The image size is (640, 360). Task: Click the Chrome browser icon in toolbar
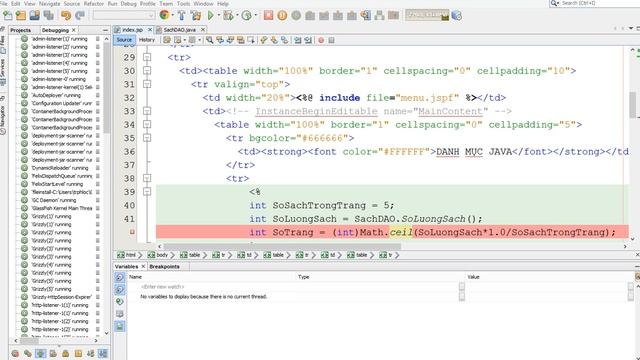164,16
